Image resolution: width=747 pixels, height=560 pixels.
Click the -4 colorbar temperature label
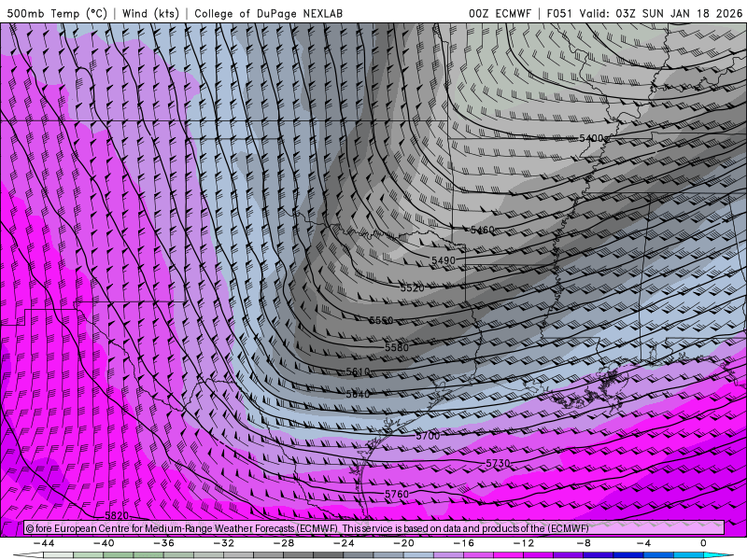click(643, 543)
